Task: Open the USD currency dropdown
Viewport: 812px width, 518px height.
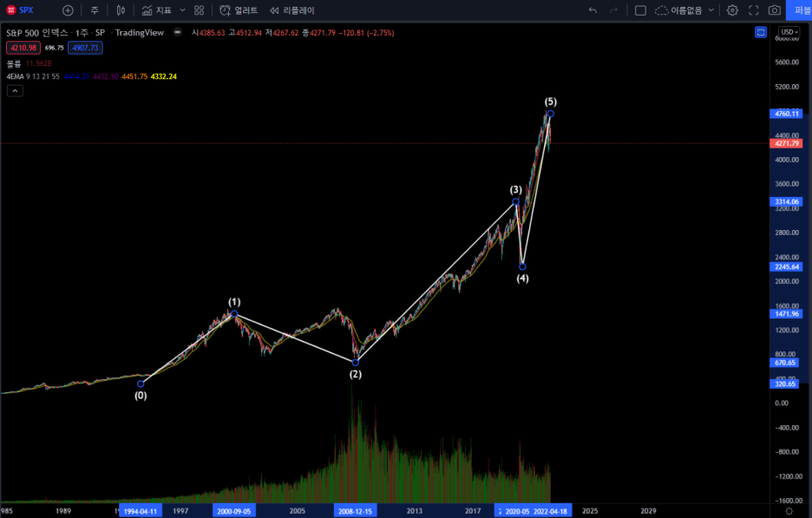Action: click(789, 32)
